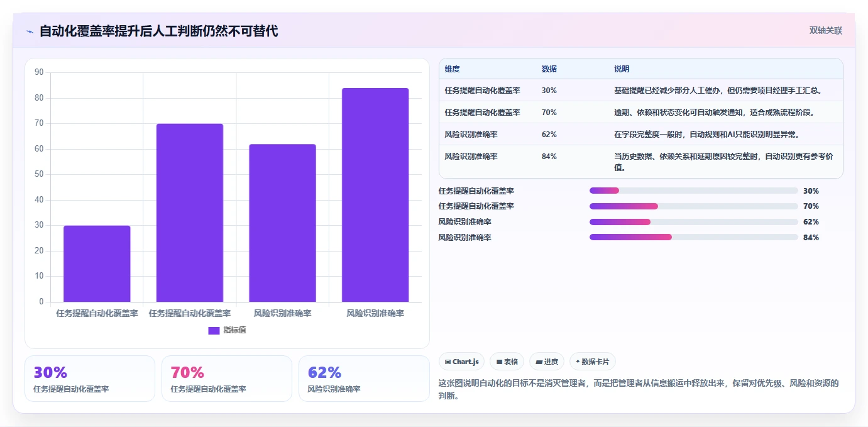Screen dimensions: 868x427
Task: Click the y-axis label 50
Action: coord(39,174)
